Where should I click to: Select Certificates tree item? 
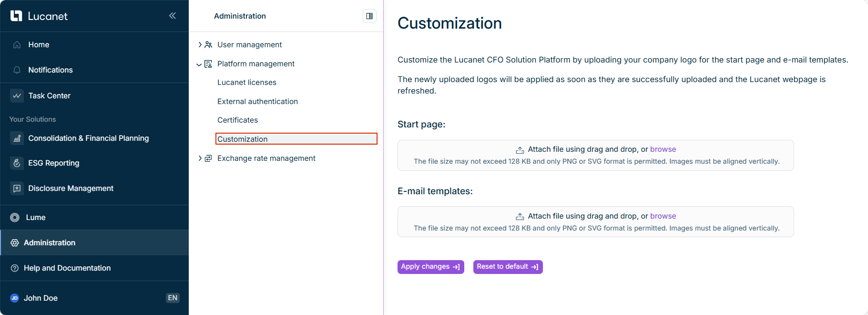point(237,120)
